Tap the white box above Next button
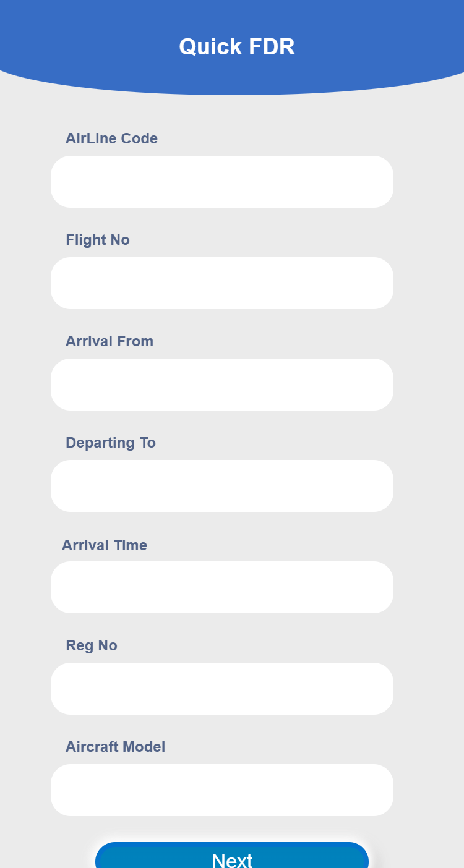Screen dimensions: 464x868 tap(221, 790)
